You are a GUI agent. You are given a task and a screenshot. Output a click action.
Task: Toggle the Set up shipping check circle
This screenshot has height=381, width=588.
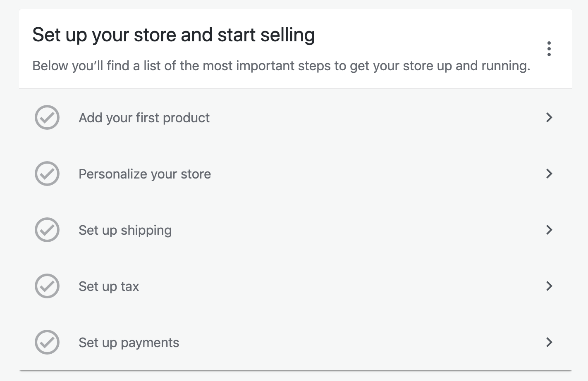(x=47, y=230)
